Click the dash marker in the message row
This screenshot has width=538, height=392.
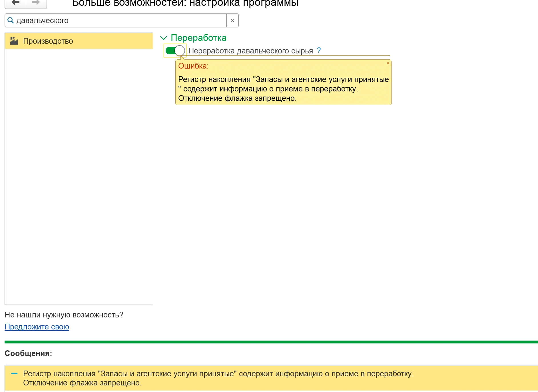pyautogui.click(x=14, y=373)
